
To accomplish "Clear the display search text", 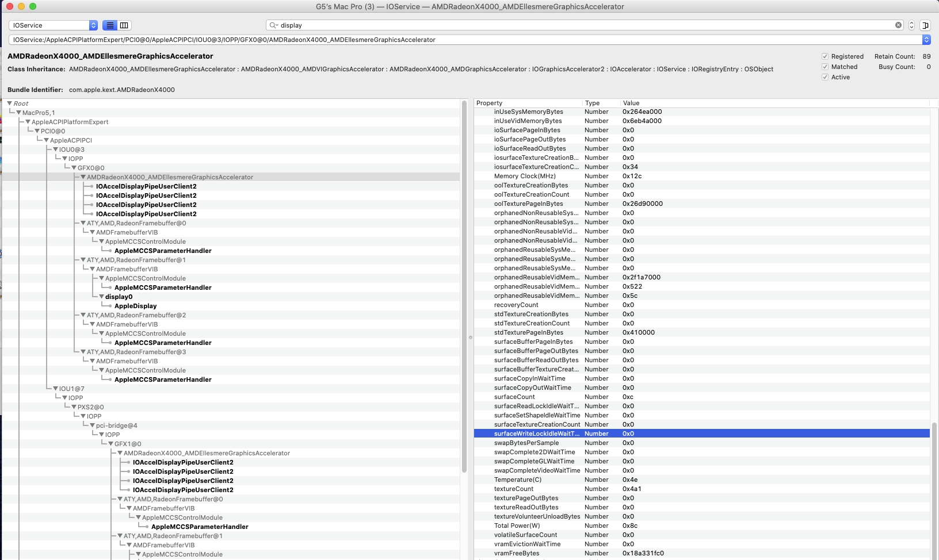I will [x=898, y=25].
